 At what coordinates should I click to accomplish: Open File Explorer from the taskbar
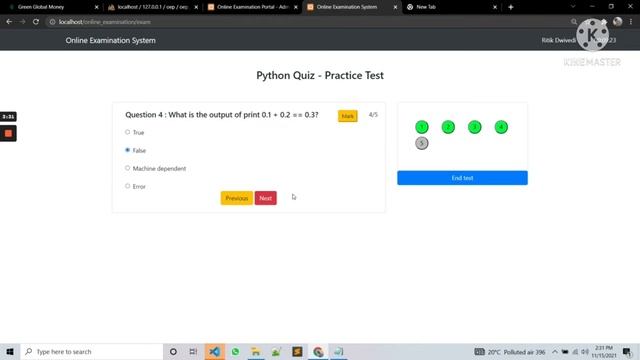click(x=256, y=351)
